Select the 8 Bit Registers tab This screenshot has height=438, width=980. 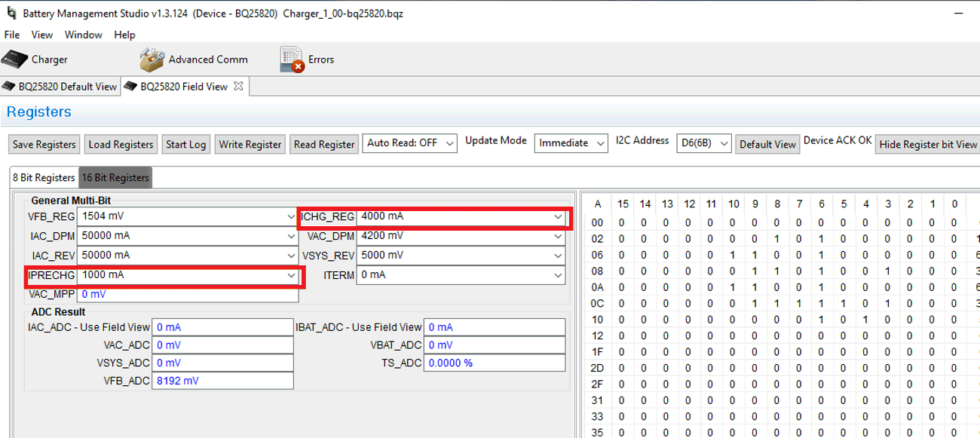click(x=44, y=178)
